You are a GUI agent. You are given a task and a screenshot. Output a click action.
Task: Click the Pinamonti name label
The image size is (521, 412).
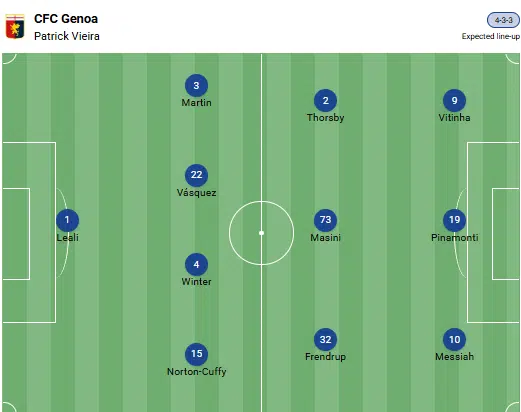coord(455,238)
